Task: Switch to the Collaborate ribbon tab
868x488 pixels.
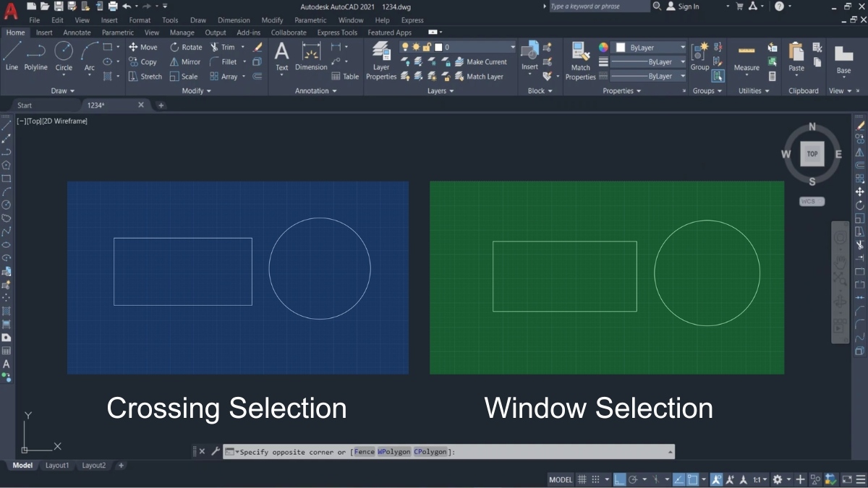Action: pos(289,33)
